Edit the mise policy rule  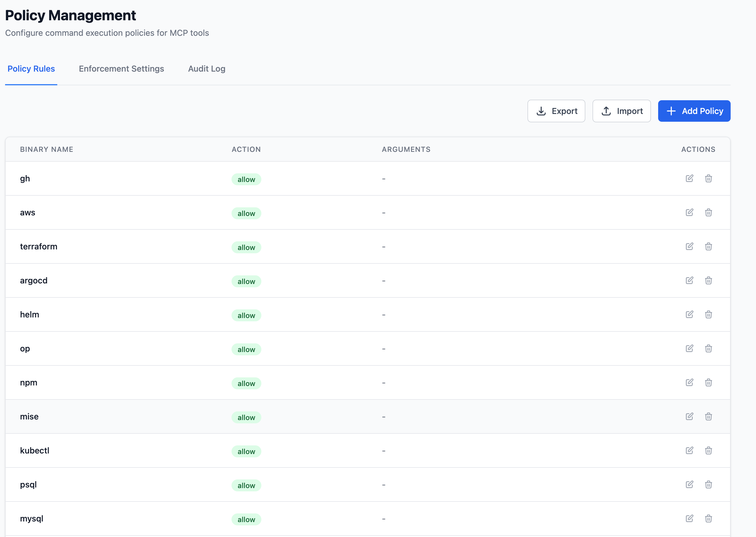(x=689, y=417)
